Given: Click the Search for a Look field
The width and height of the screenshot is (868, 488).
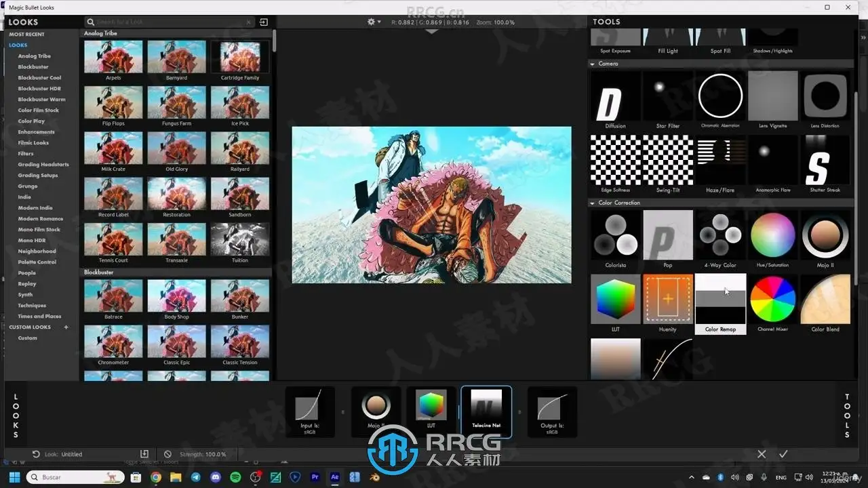Looking at the screenshot, I should (x=169, y=22).
